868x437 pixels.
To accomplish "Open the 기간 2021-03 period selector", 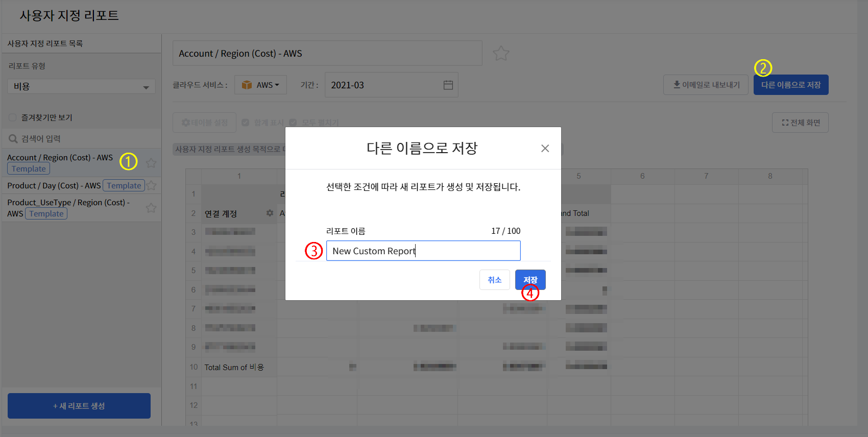I will [x=383, y=85].
